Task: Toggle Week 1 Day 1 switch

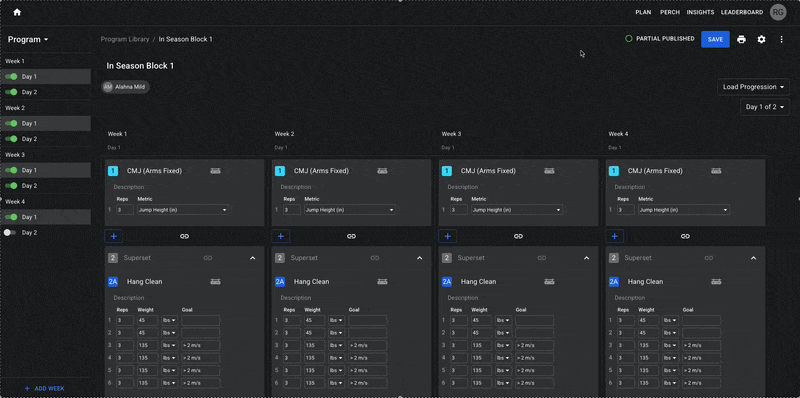Action: 11,77
